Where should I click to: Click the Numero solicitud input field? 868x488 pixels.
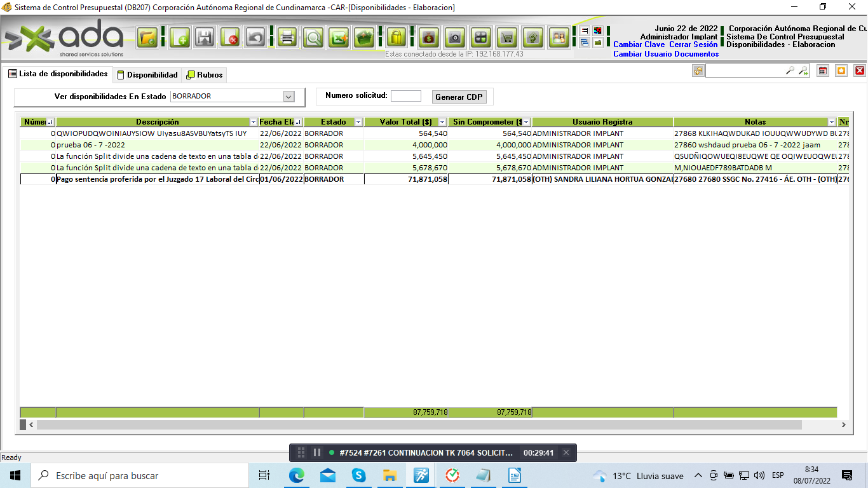405,96
